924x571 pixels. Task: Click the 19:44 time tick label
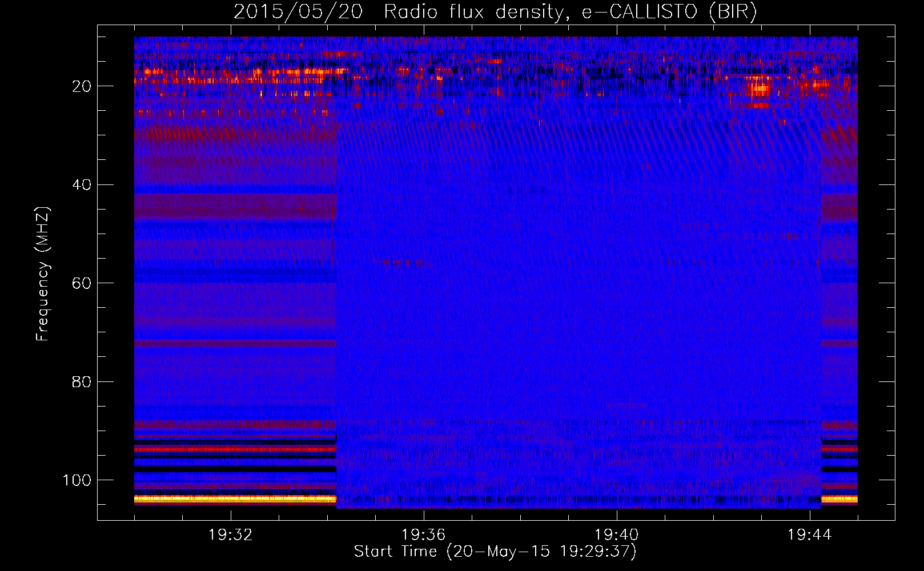pos(810,534)
